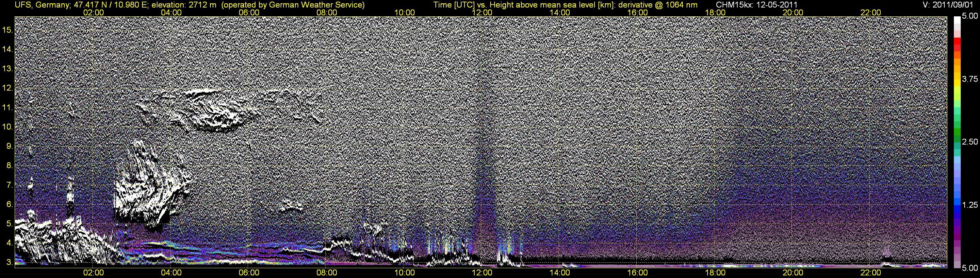Select the '16:00' label on the lower time axis
Screen dimensions: 980x278
638,273
